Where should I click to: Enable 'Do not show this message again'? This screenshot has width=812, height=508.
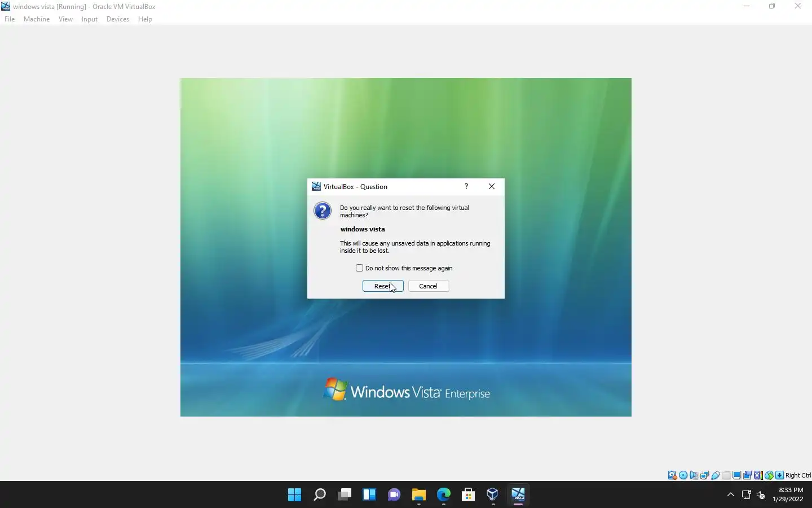(x=359, y=268)
